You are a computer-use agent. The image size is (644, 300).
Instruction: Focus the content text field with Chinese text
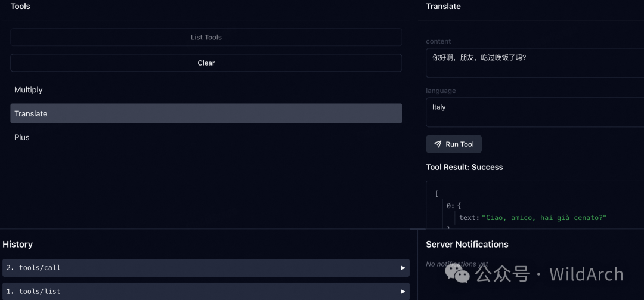(x=534, y=63)
